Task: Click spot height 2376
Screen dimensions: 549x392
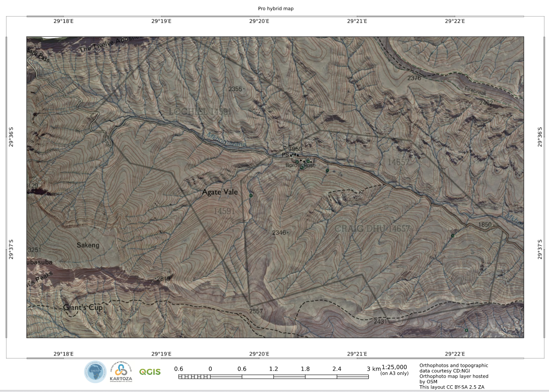Action: 414,78
